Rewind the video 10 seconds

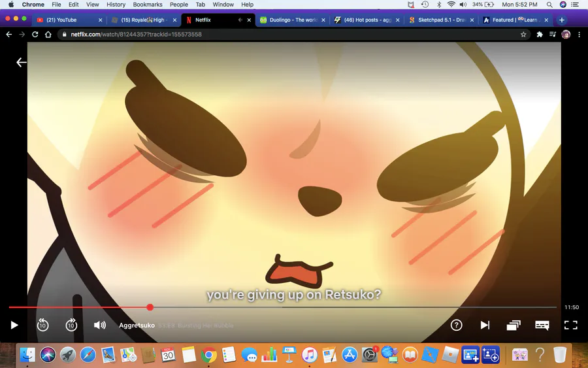pos(42,325)
